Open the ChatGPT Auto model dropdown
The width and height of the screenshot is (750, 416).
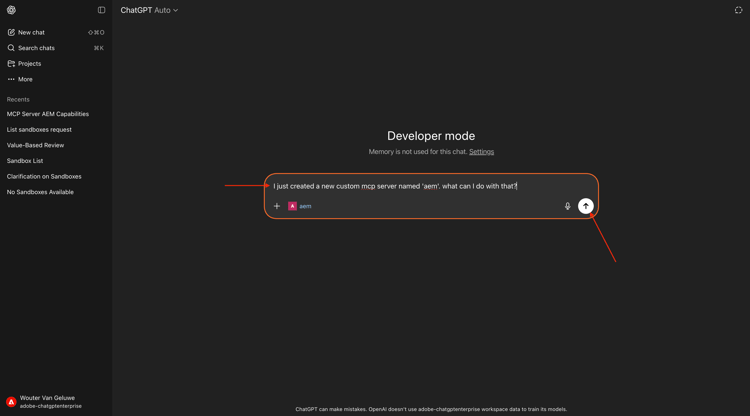click(149, 10)
